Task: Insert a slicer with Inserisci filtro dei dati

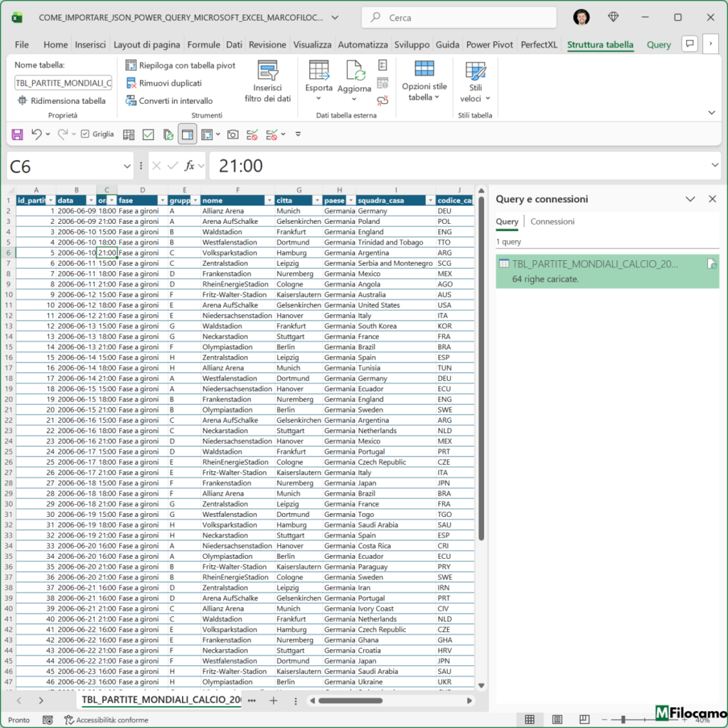Action: pos(267,82)
